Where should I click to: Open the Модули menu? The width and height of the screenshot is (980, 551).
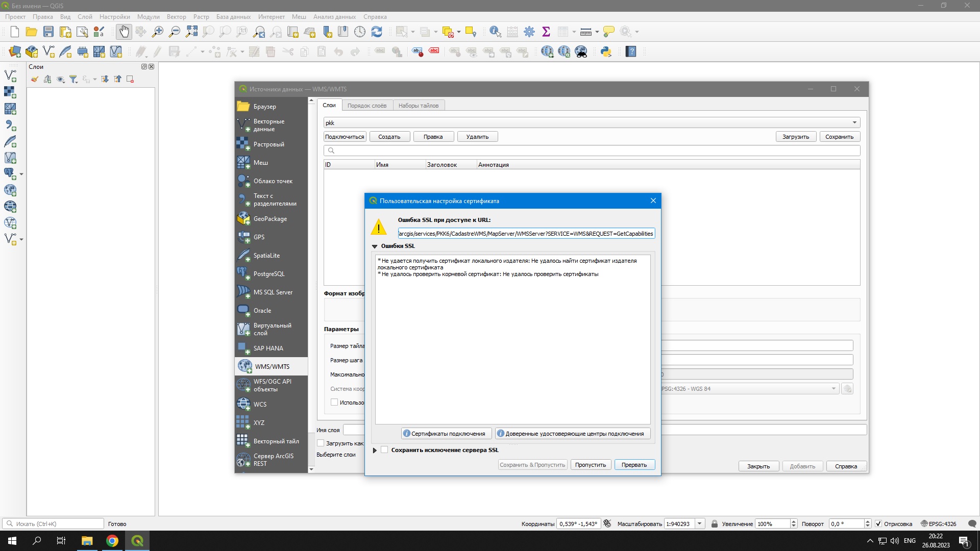(x=148, y=17)
